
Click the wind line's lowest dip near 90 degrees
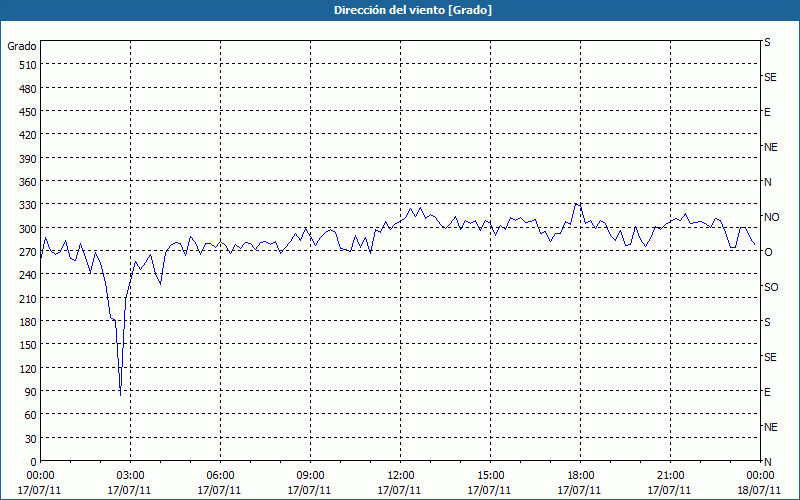120,394
